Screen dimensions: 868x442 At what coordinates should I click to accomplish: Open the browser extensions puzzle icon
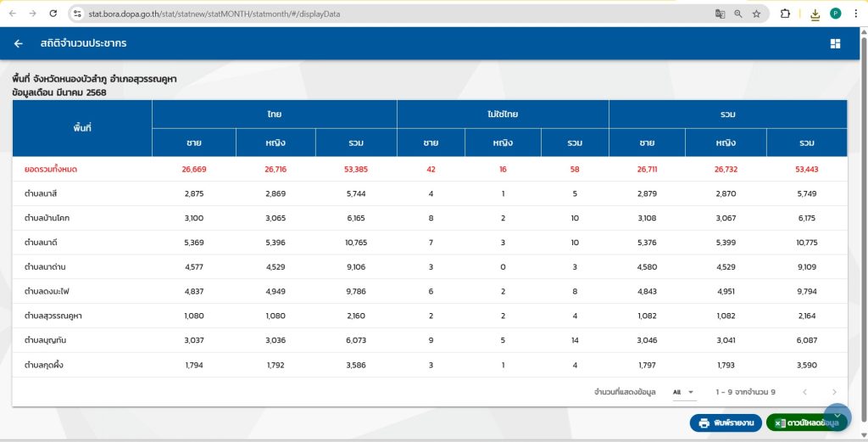[x=785, y=14]
